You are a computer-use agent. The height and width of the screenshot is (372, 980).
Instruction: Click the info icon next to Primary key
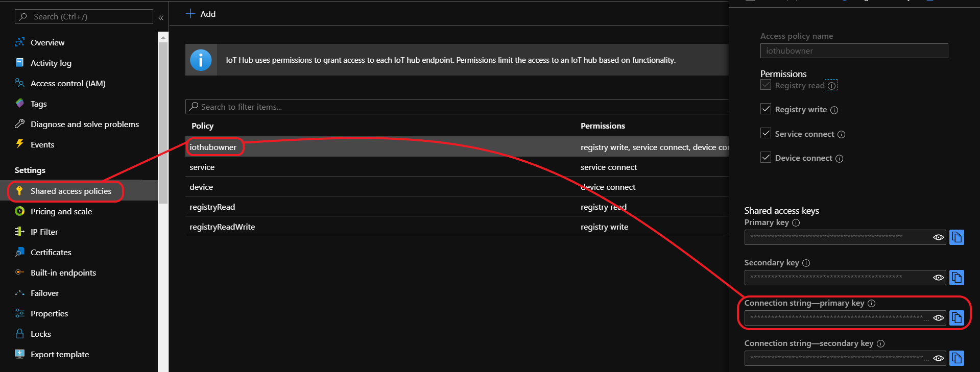[x=796, y=222]
